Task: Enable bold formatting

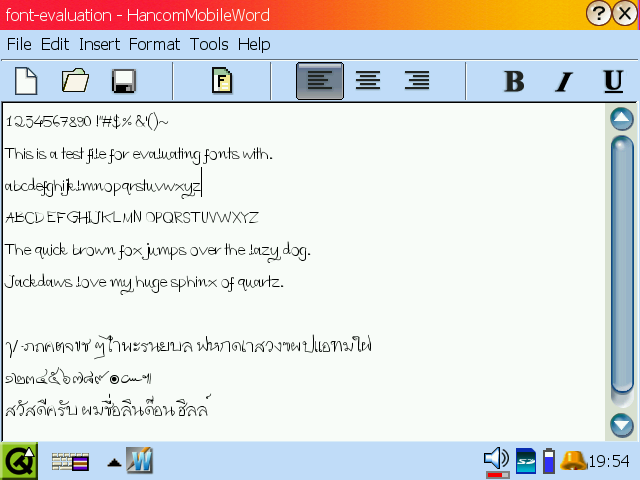Action: (x=514, y=81)
